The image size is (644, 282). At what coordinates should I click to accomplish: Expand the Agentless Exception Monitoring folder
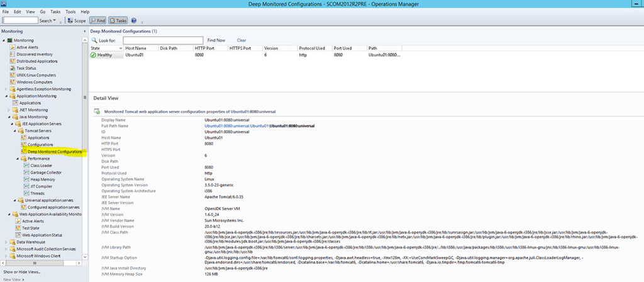pyautogui.click(x=6, y=89)
